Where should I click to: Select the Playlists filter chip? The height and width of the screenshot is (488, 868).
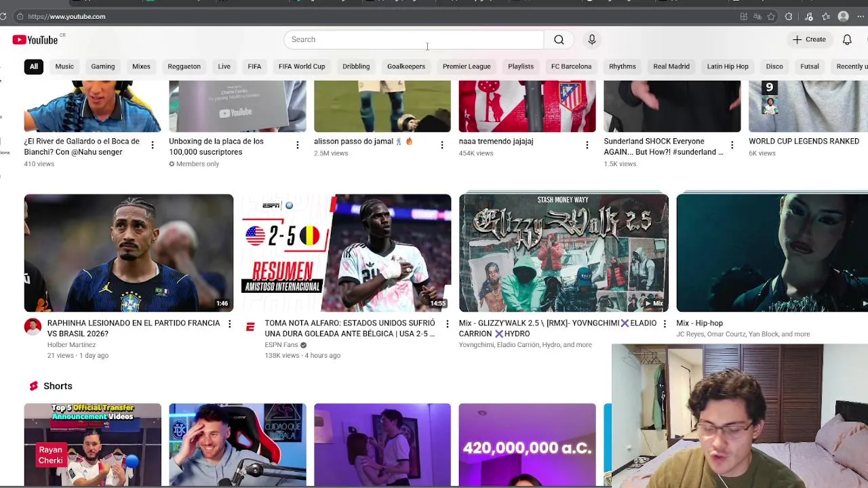[x=521, y=66]
